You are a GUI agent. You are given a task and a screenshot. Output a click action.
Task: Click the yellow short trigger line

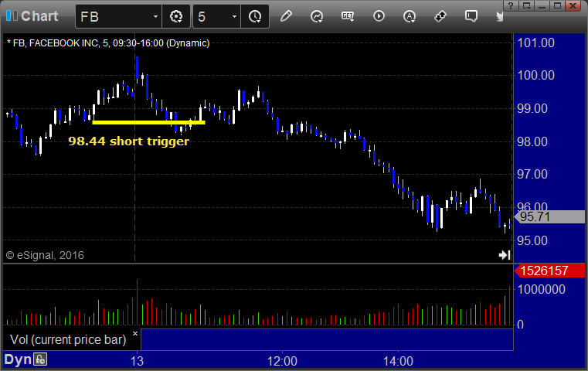148,122
